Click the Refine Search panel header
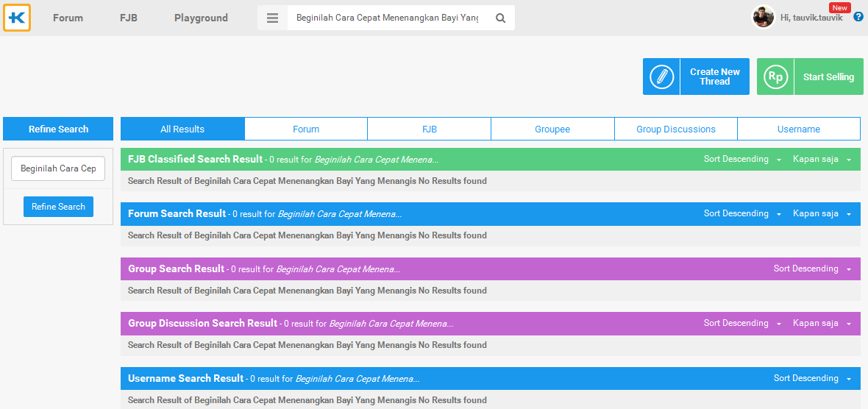868x409 pixels. tap(58, 129)
